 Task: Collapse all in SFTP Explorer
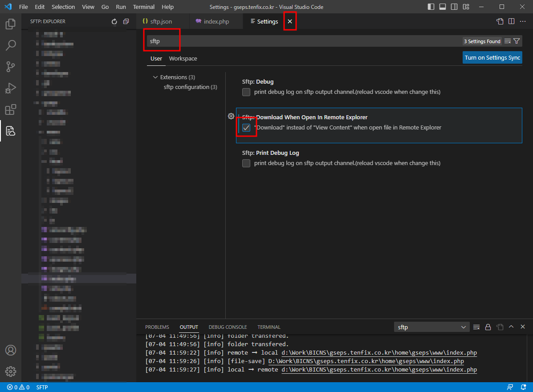coord(126,21)
